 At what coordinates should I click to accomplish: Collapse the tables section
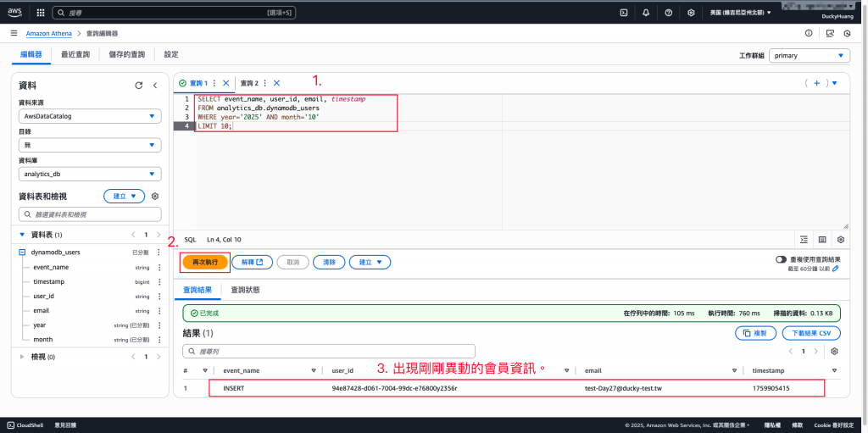click(22, 235)
